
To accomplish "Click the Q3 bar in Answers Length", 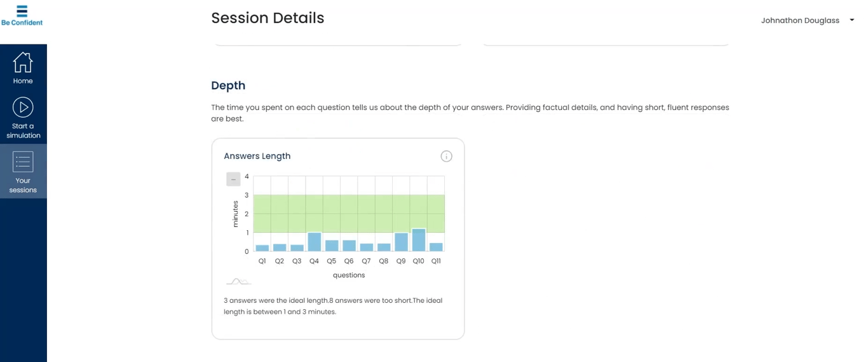I will [297, 248].
